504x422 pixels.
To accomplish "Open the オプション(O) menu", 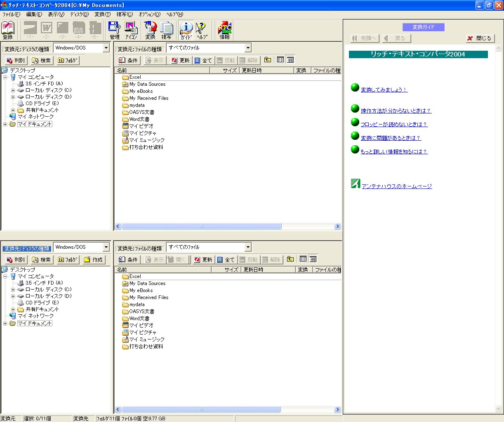I will coord(149,14).
